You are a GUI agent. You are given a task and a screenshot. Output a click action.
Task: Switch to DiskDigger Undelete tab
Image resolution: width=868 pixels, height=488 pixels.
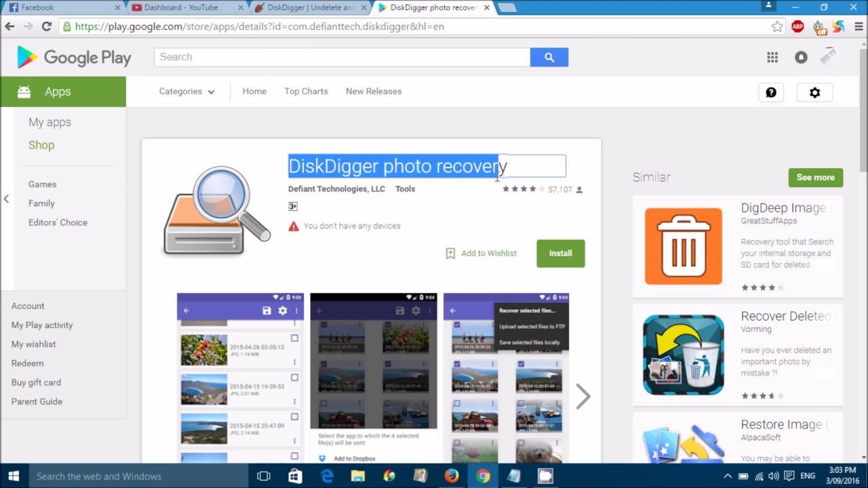[x=309, y=7]
